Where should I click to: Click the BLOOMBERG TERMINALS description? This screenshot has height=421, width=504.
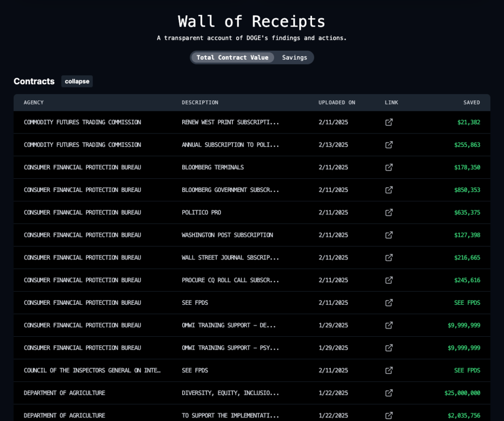coord(213,167)
